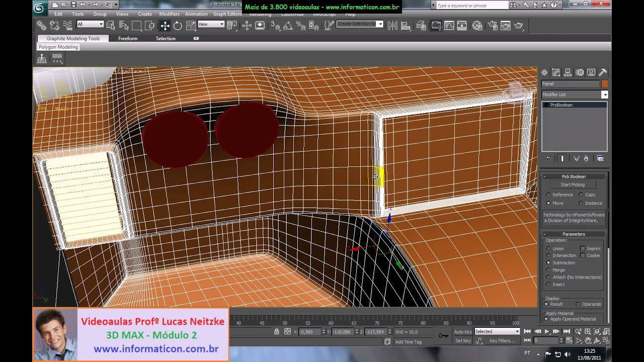The width and height of the screenshot is (644, 362).
Task: Click the Render Production teapot icon
Action: (x=519, y=26)
